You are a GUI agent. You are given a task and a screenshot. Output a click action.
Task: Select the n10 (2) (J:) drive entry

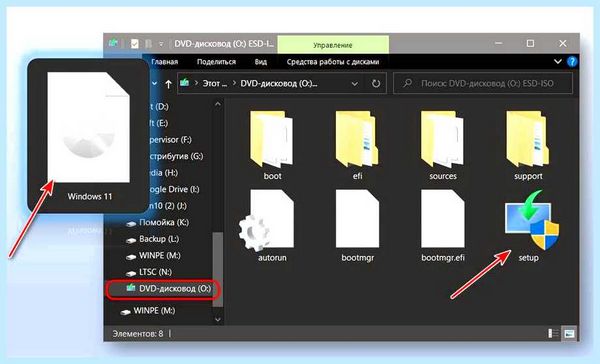point(168,206)
